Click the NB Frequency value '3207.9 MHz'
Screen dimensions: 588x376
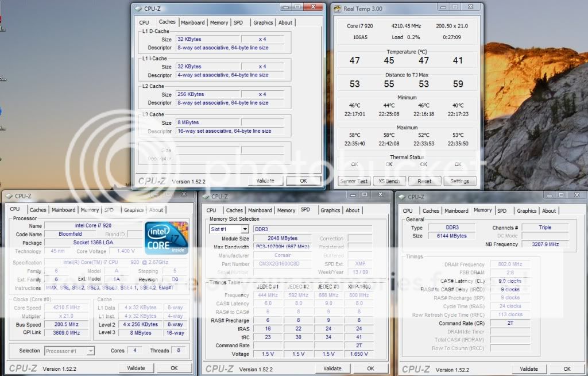(x=545, y=244)
